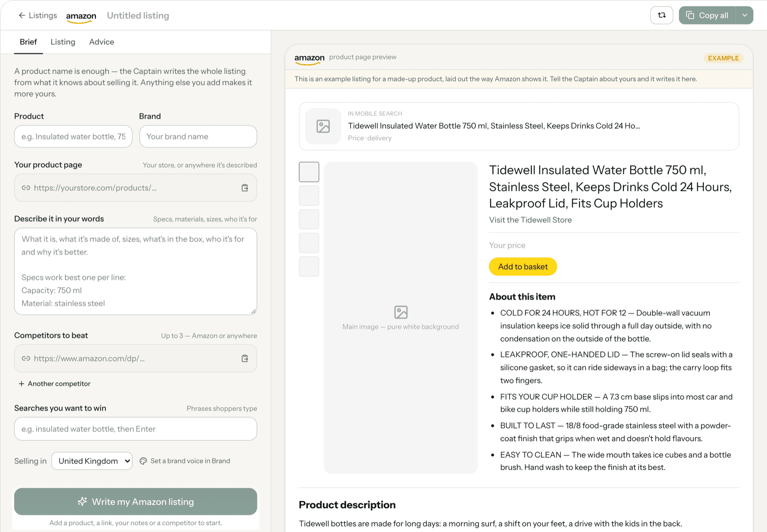Select the second image thumbnail
Image resolution: width=767 pixels, height=532 pixels.
point(309,196)
